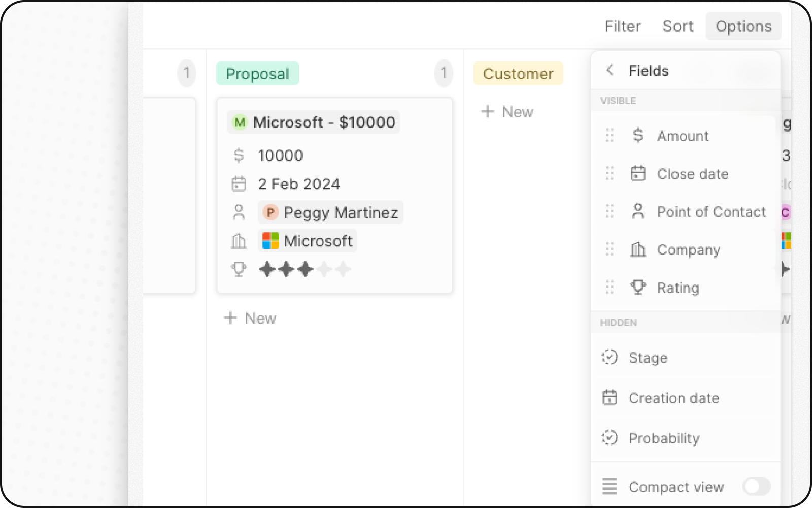Open Peggy Martinez contact chip
The image size is (812, 508).
(331, 212)
